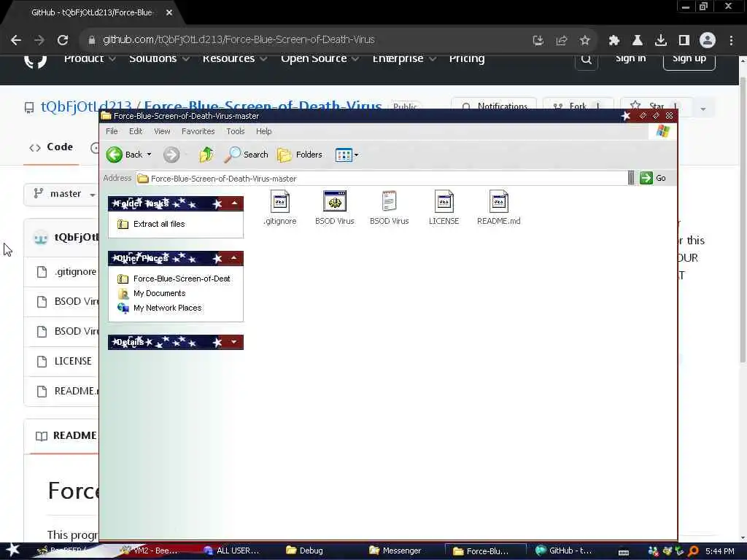Open GitHub Pricing link
The image size is (747, 560).
point(467,58)
